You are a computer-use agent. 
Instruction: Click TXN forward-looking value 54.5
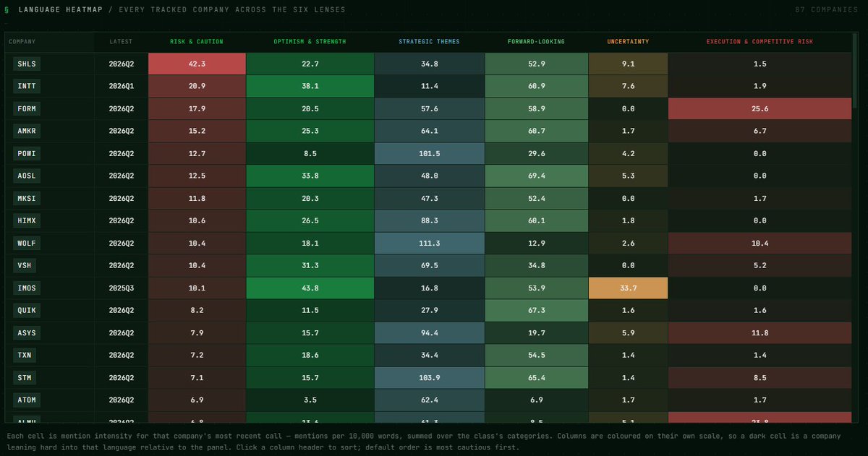pyautogui.click(x=536, y=356)
